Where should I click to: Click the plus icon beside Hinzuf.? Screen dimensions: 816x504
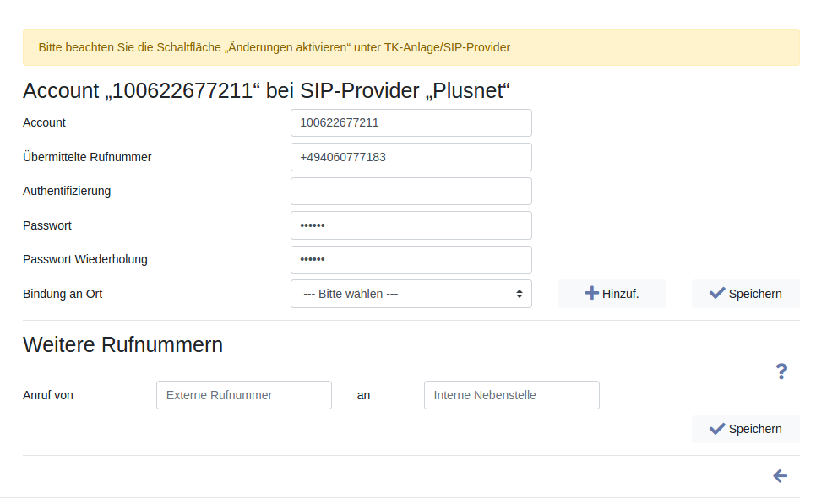tap(591, 293)
